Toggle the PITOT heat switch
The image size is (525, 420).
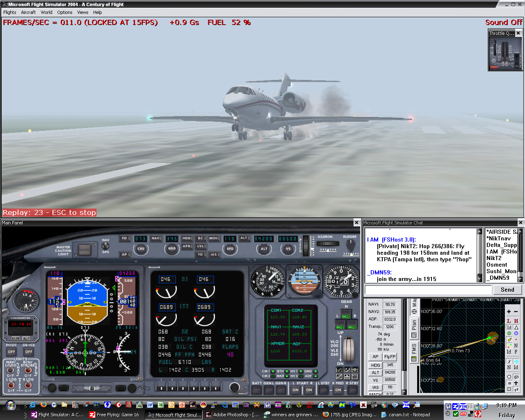[x=11, y=352]
